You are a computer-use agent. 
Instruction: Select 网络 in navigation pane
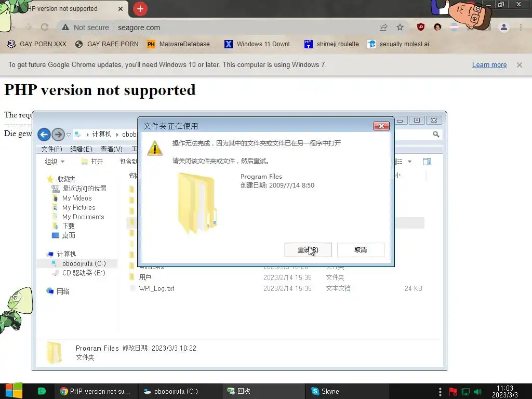click(58, 291)
